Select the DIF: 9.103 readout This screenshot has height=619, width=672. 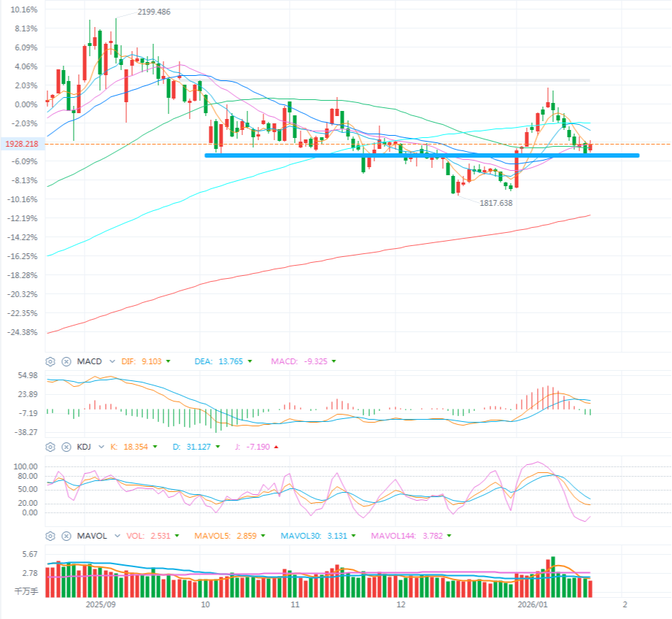coord(142,361)
